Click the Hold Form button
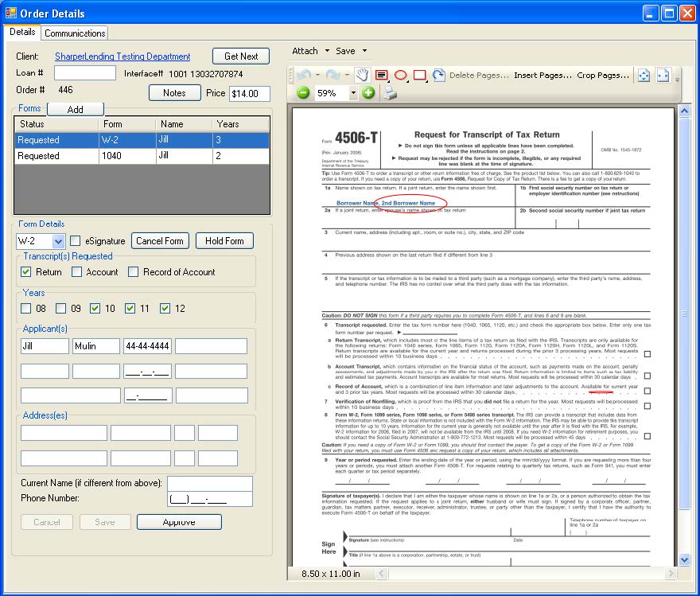 224,241
